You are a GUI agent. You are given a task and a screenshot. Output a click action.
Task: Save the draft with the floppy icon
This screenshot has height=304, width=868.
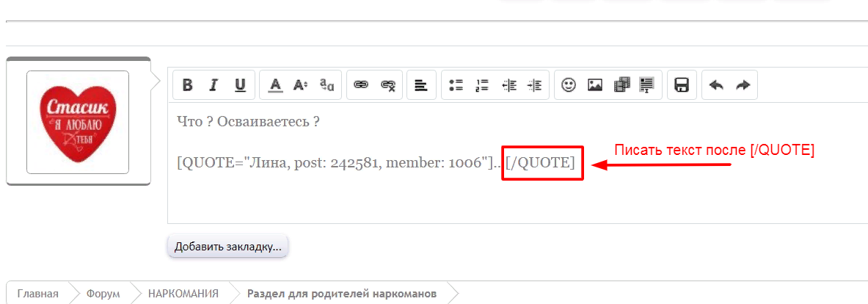(682, 84)
